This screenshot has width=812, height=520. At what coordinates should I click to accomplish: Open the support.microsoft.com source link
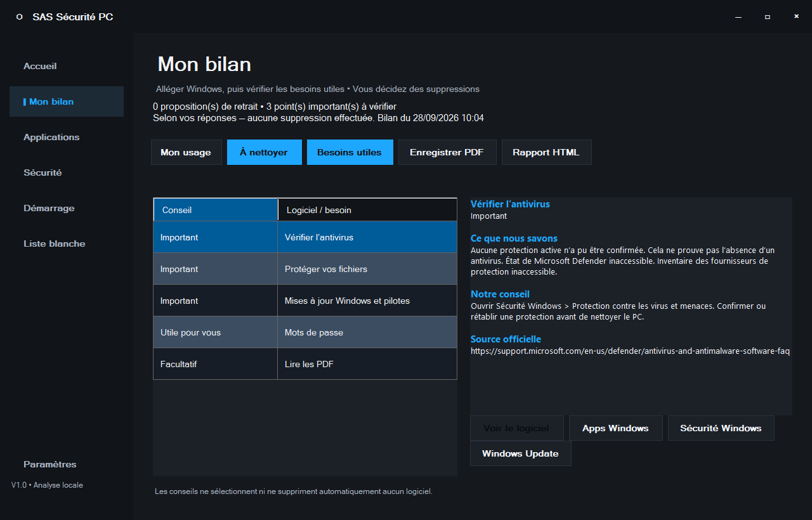tap(630, 351)
